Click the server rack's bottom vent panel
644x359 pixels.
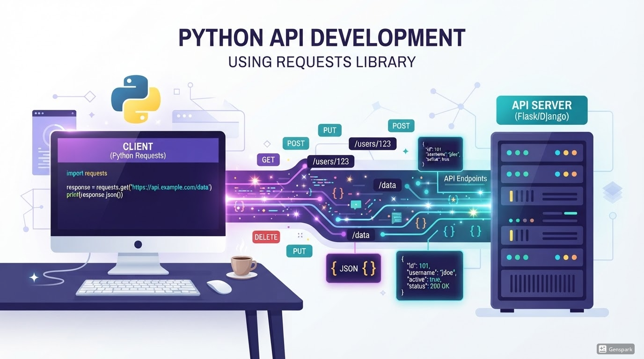point(542,284)
